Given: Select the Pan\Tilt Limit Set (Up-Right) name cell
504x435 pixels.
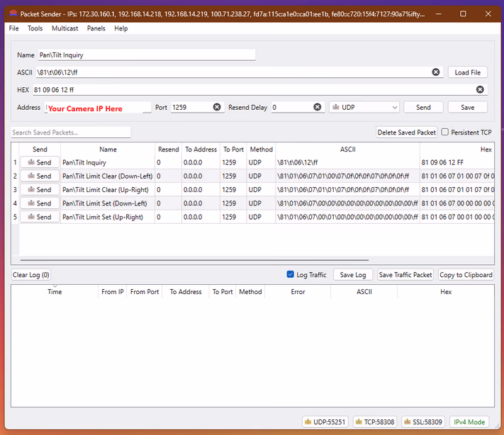Looking at the screenshot, I should tap(108, 217).
